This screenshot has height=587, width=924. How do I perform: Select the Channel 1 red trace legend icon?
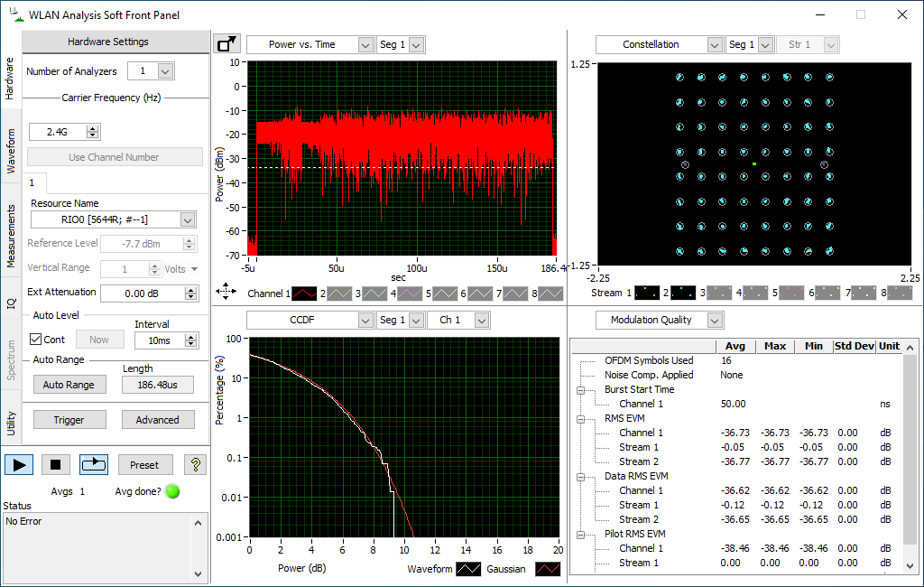[x=305, y=293]
